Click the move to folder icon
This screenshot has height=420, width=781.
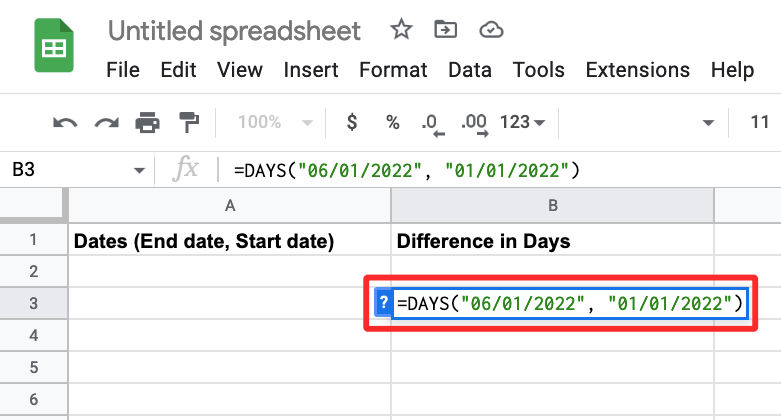446,30
